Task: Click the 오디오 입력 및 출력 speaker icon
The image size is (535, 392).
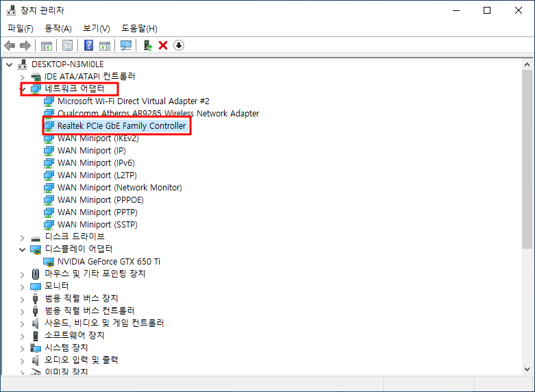Action: (36, 360)
